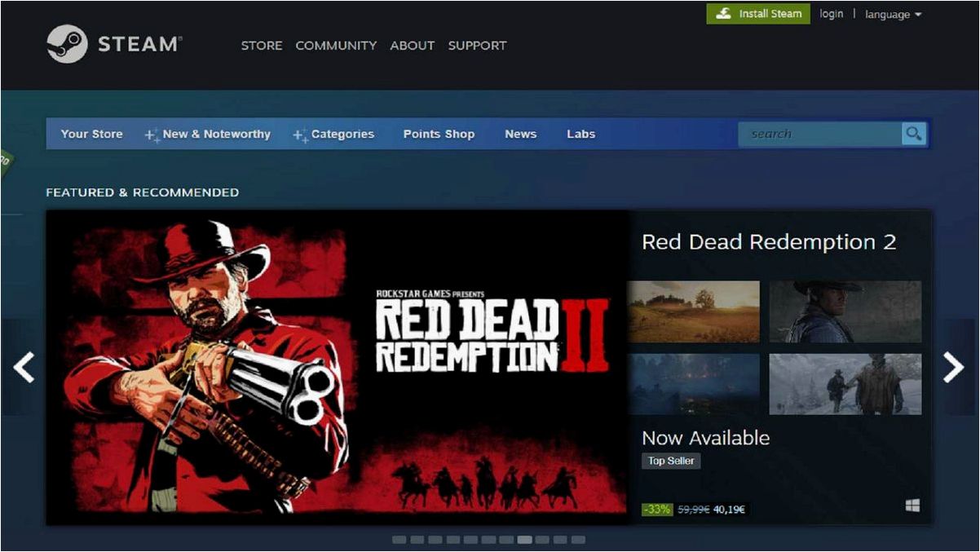Open the Your Store menu

click(x=92, y=134)
